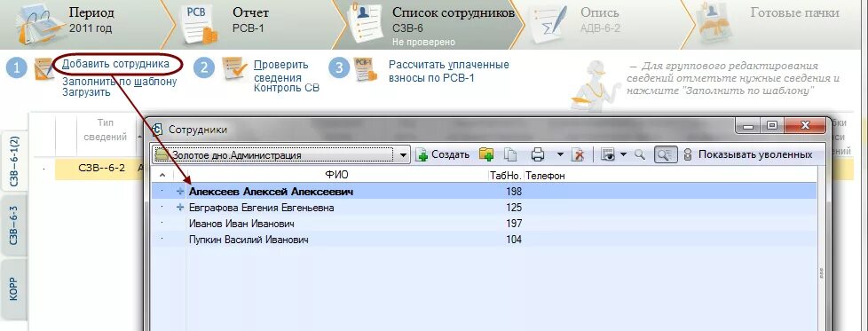Open the view settings dropdown arrow

(624, 155)
